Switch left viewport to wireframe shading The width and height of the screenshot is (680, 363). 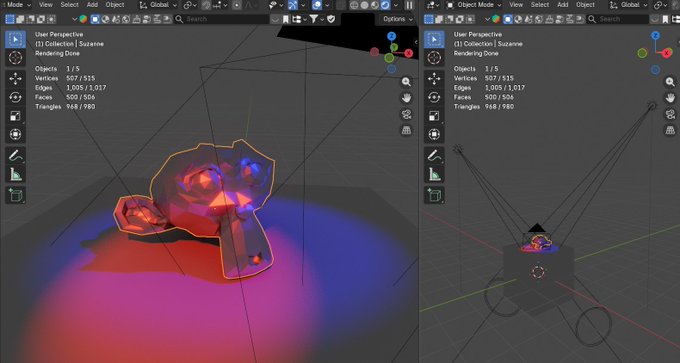coord(354,5)
